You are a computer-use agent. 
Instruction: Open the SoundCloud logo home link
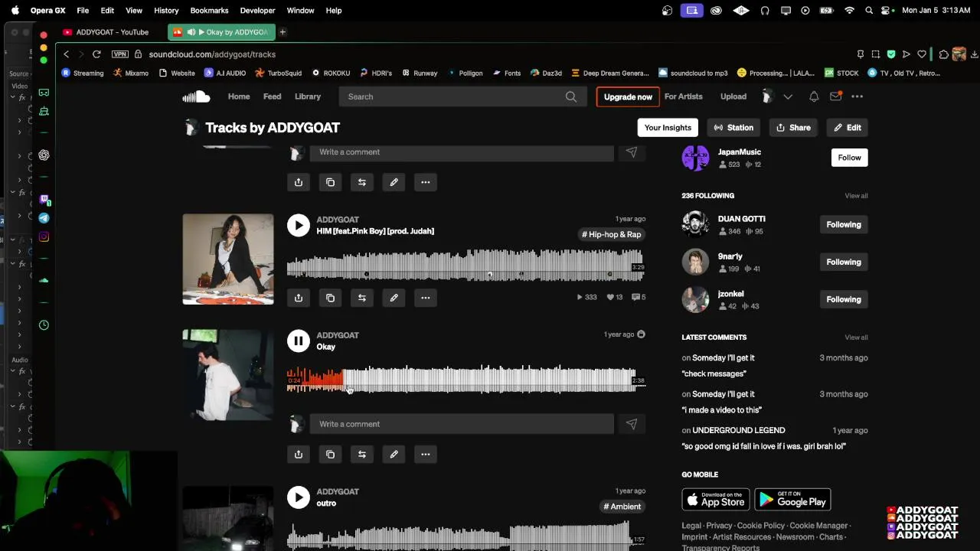196,96
